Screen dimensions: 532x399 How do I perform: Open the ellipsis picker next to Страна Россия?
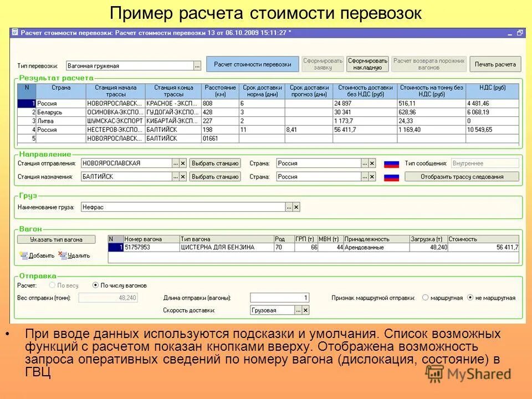coord(364,163)
